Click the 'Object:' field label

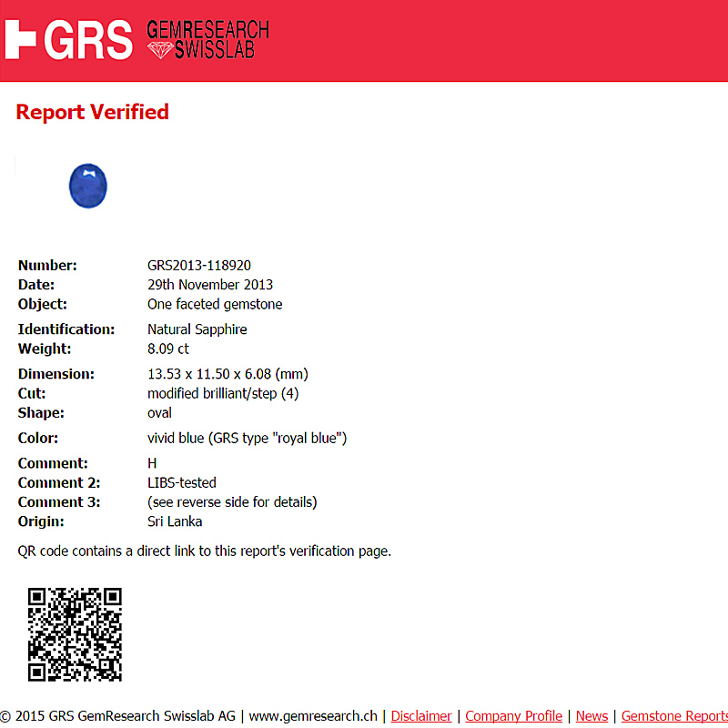click(x=42, y=304)
